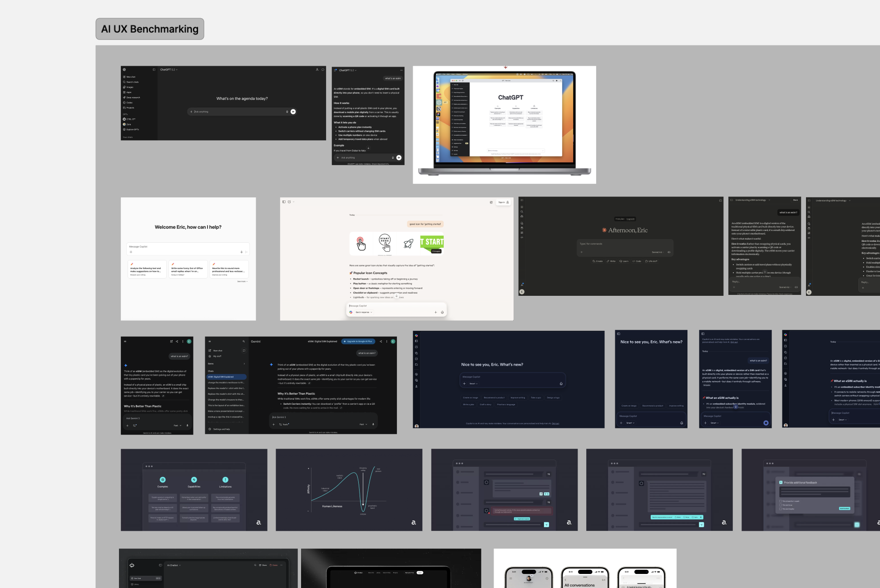Click share icon in wide Gemini screenshot
880x588 pixels.
(x=381, y=342)
